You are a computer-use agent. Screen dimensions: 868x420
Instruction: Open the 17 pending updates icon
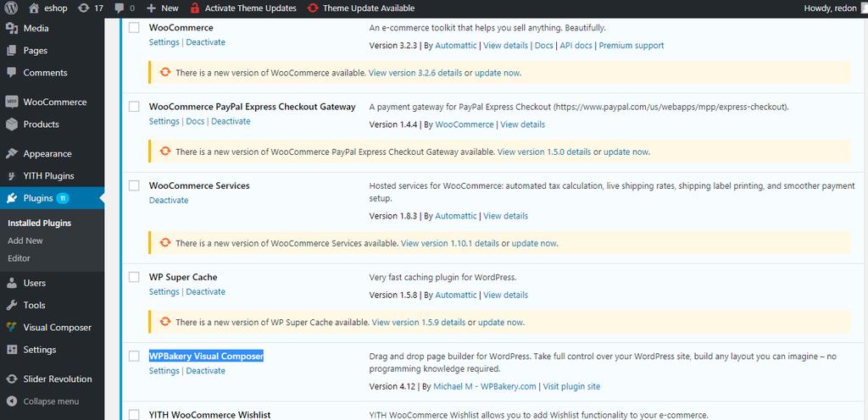pyautogui.click(x=84, y=8)
